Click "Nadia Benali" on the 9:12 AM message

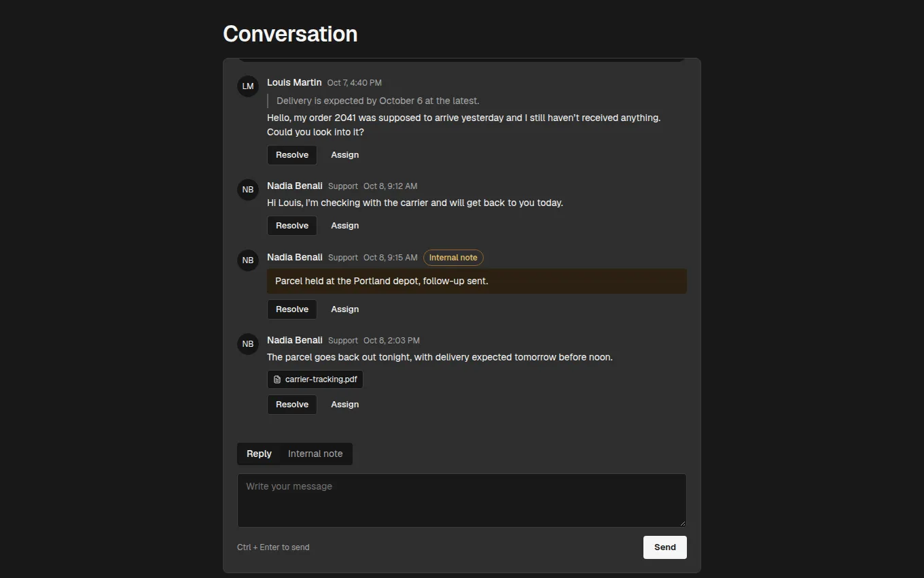pos(295,186)
